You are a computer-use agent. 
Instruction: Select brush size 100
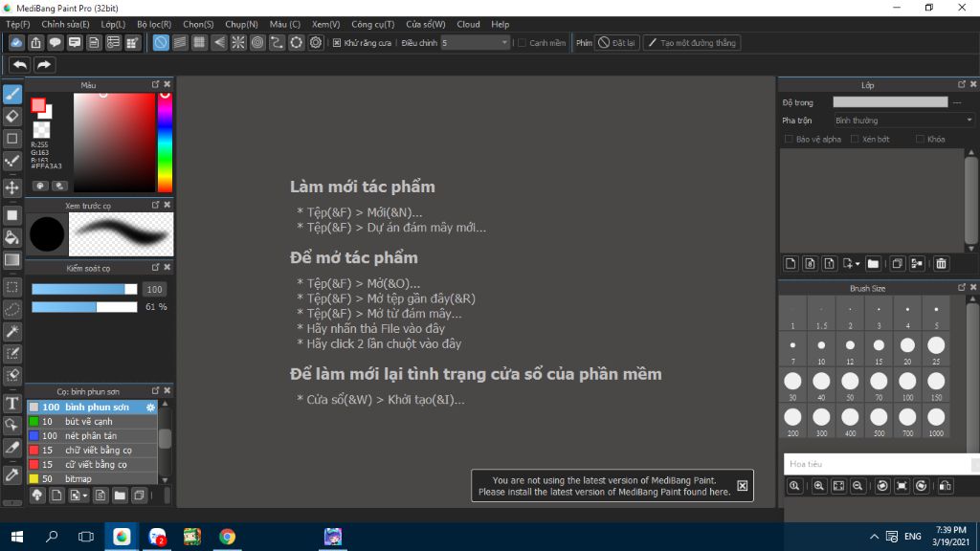pyautogui.click(x=907, y=386)
